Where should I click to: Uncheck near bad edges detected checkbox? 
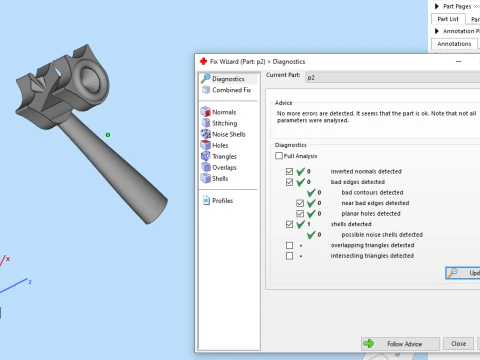tap(300, 203)
